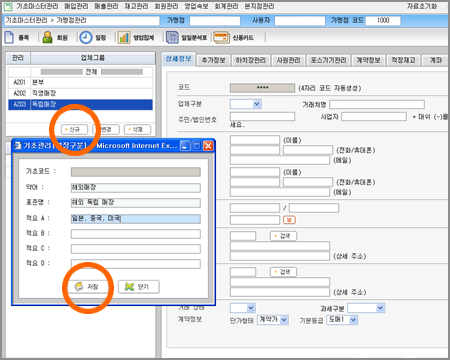Viewport: 450px width, 360px height.
Task: Click the 적요 B field in dialog
Action: pos(136,234)
